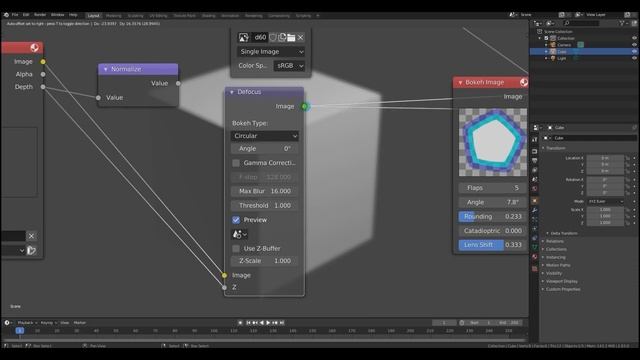Open the Object Data properties tab icon
The height and width of the screenshot is (360, 640).
point(535,247)
